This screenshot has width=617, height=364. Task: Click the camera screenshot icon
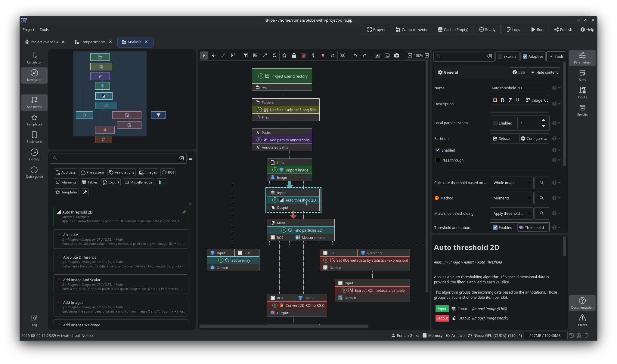[x=397, y=55]
